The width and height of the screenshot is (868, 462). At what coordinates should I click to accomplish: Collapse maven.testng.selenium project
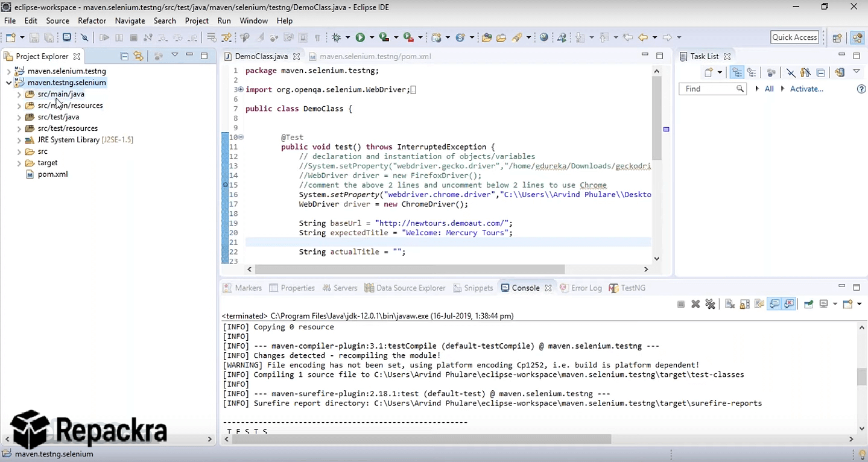coord(8,83)
